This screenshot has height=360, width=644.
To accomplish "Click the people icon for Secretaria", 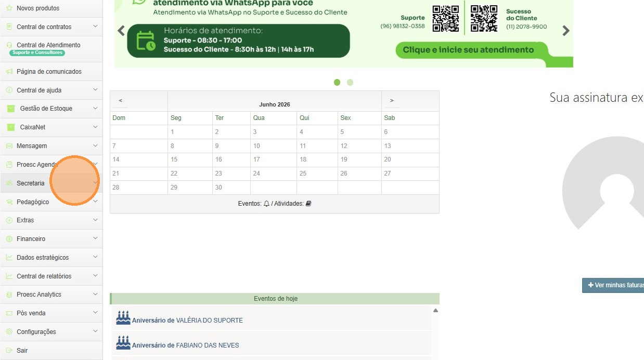I will (x=9, y=183).
